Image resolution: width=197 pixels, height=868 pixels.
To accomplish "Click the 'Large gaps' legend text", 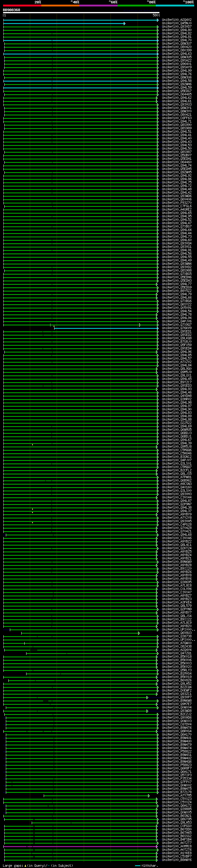I will click(x=13, y=865).
